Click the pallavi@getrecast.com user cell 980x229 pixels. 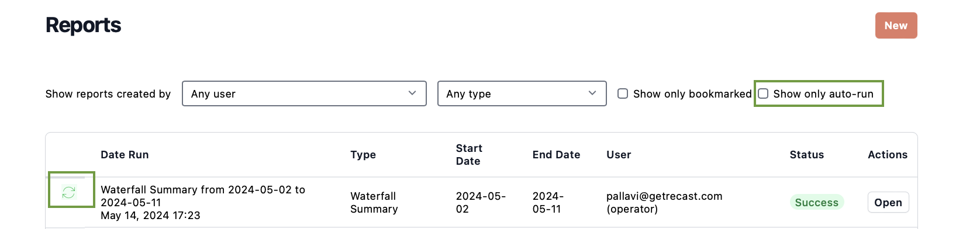point(664,202)
